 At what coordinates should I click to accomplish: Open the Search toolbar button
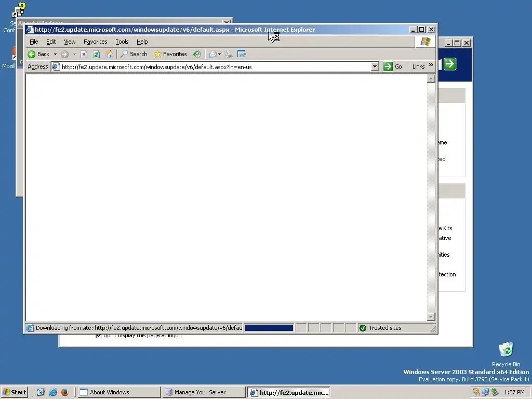134,54
